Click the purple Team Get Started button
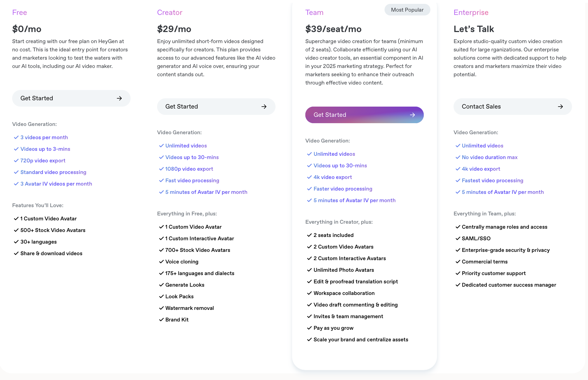This screenshot has width=588, height=380. coord(364,115)
